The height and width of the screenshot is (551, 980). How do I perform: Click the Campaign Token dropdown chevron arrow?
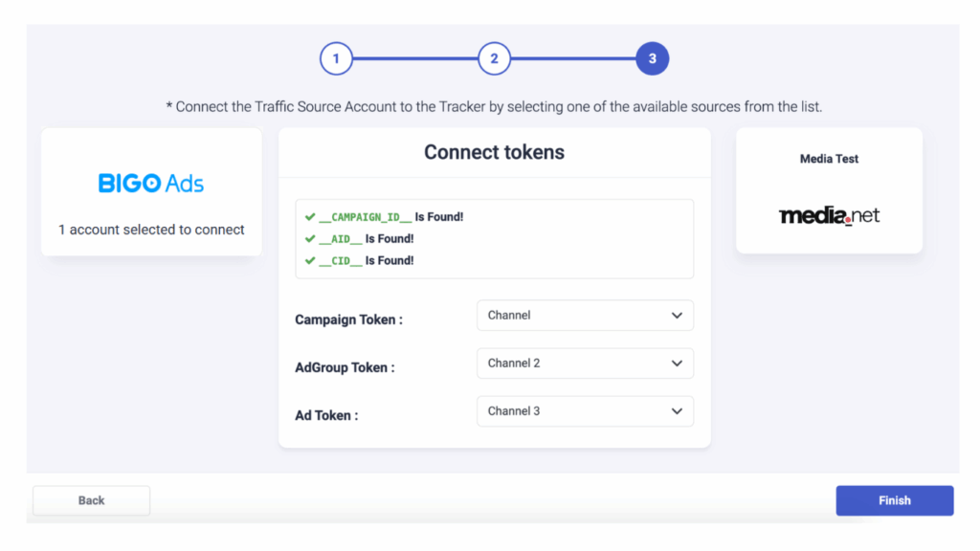677,316
